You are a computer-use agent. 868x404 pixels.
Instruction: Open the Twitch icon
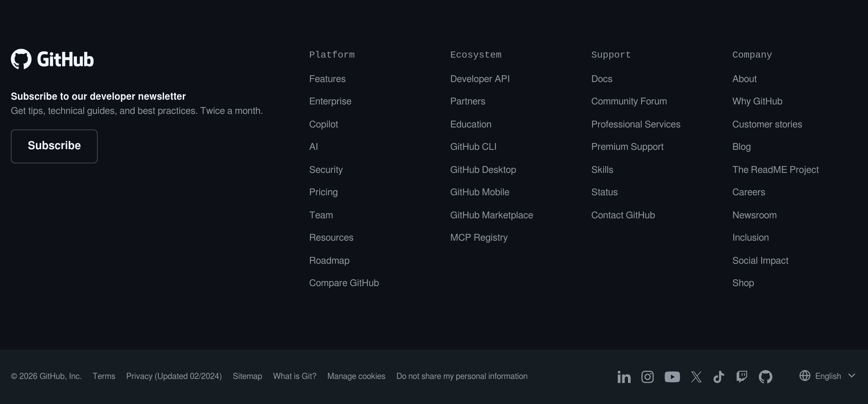tap(743, 377)
